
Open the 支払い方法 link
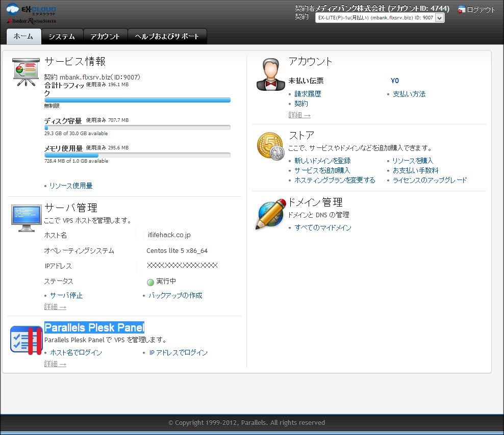409,94
